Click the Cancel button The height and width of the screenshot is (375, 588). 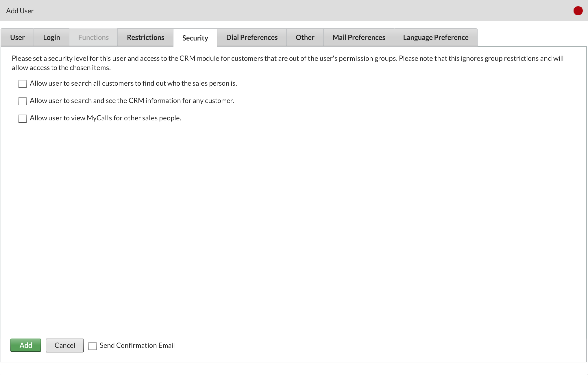pyautogui.click(x=65, y=345)
